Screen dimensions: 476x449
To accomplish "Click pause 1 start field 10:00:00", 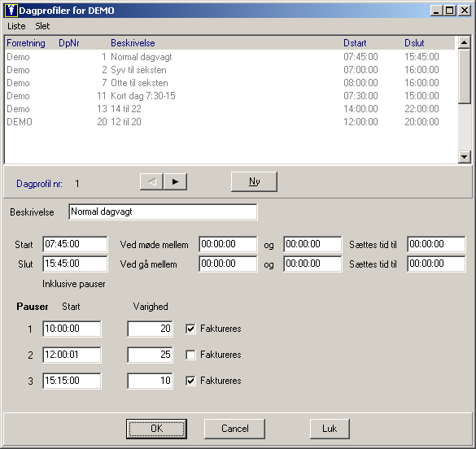I will click(x=72, y=329).
